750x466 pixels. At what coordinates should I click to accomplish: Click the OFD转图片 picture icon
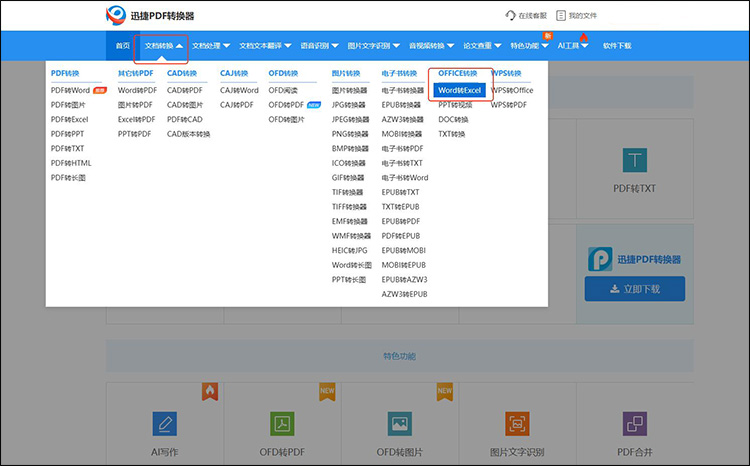coord(400,423)
